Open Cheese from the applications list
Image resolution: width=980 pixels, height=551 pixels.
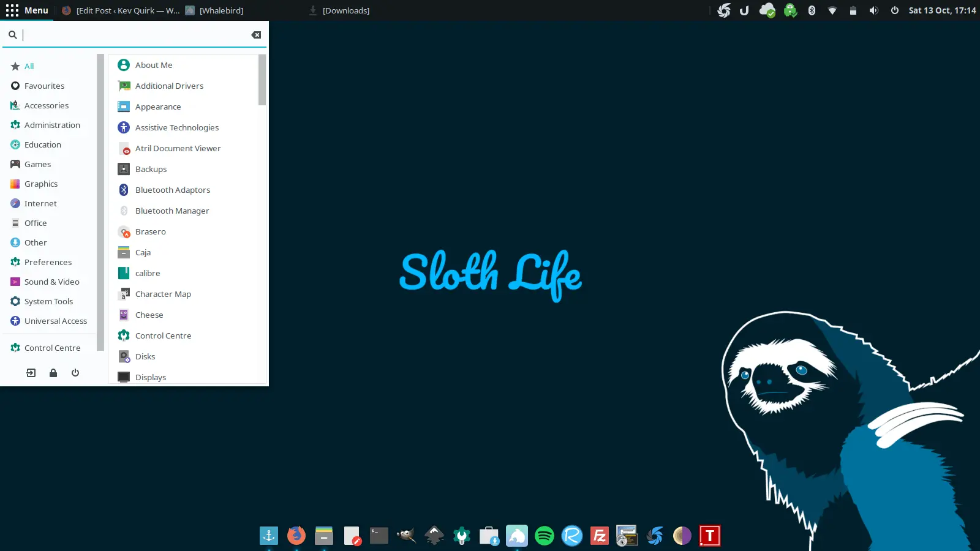tap(149, 315)
